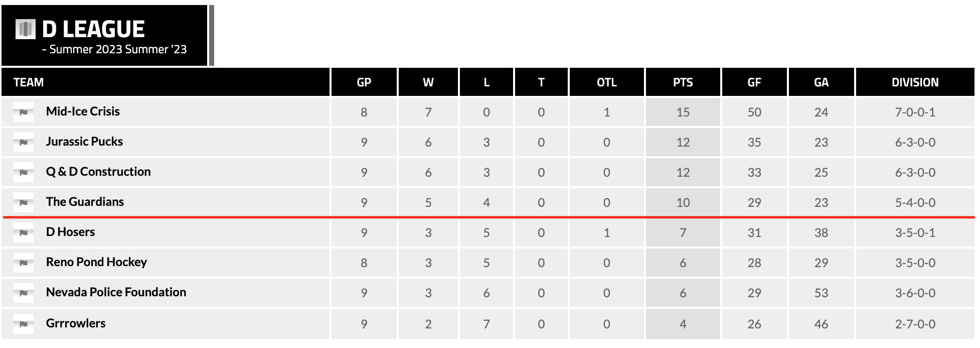Select the D LEAGUE title heading
980x348 pixels.
(x=93, y=29)
